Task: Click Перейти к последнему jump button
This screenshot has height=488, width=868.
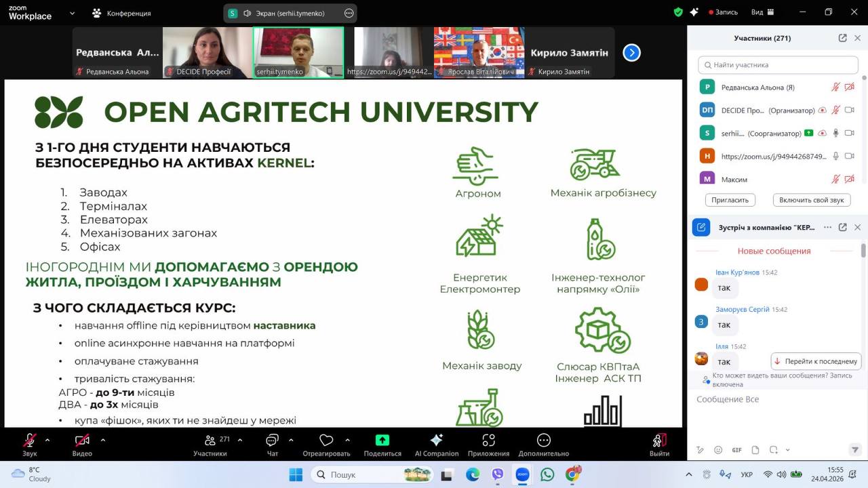Action: 816,361
